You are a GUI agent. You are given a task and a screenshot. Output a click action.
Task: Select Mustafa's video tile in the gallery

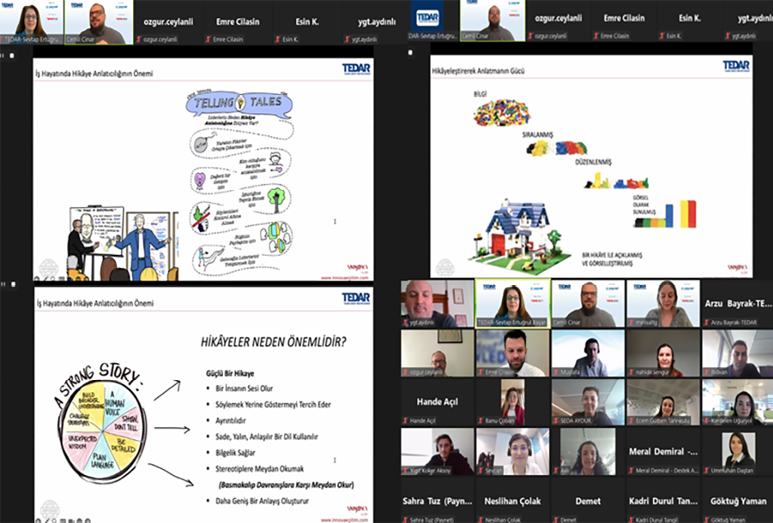tap(586, 351)
